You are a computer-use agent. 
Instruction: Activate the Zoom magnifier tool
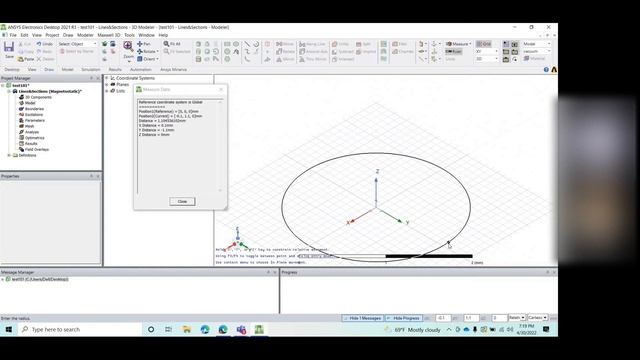(x=128, y=46)
